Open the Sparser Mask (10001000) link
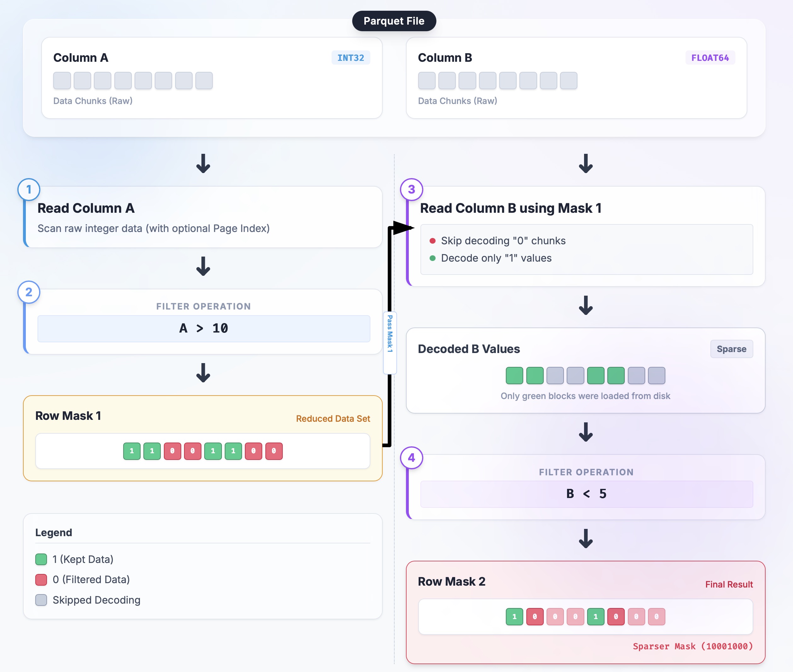Viewport: 793px width, 672px height. 693,646
